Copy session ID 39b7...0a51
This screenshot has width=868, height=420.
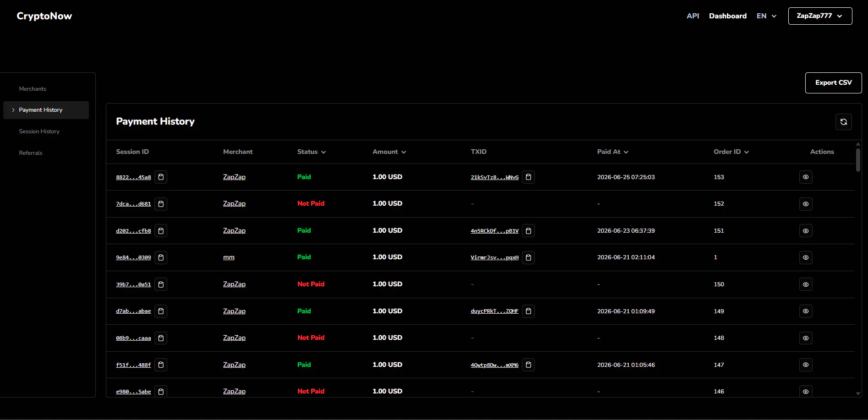161,284
